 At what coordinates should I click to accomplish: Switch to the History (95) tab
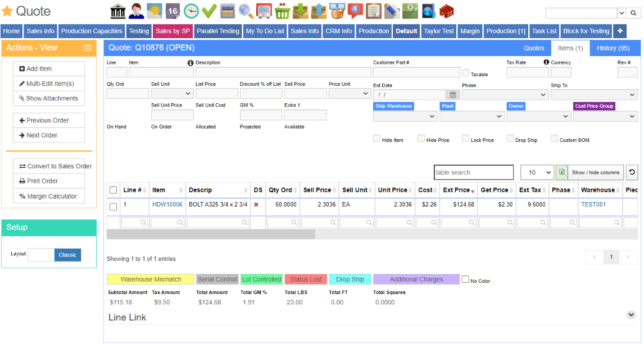tap(613, 48)
